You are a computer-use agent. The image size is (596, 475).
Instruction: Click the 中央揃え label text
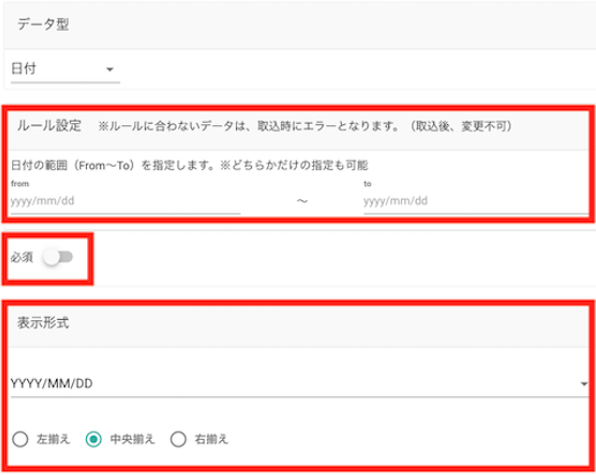tap(132, 440)
